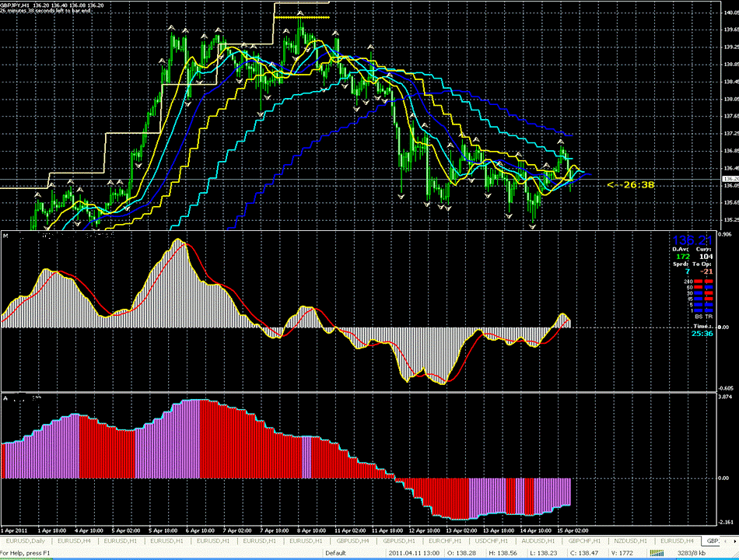This screenshot has height=560, width=739.
Task: Click the white 104 current range value
Action: click(x=706, y=257)
